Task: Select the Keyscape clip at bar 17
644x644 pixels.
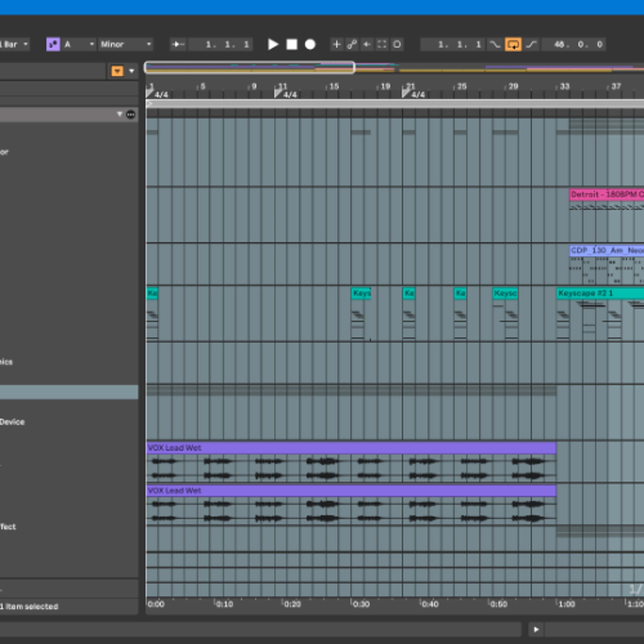Action: tap(361, 293)
